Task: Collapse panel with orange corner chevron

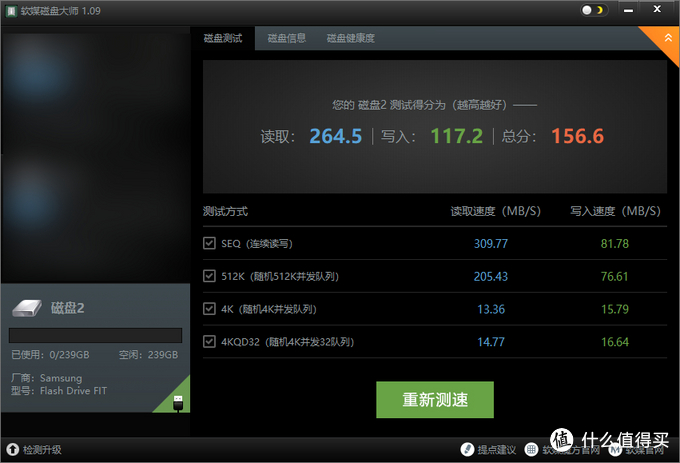Action: [x=668, y=38]
